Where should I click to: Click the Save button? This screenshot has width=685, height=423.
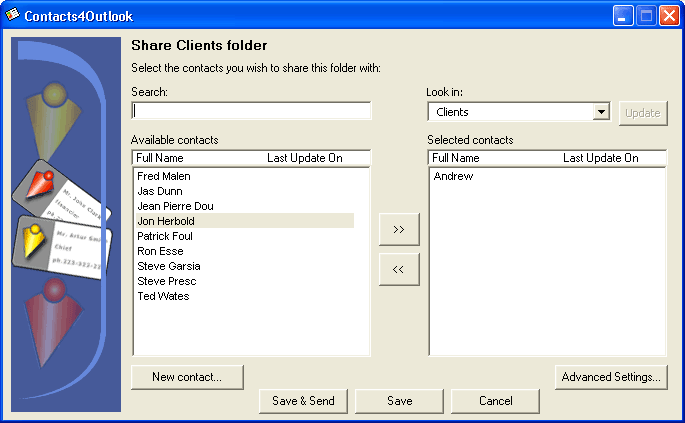399,401
